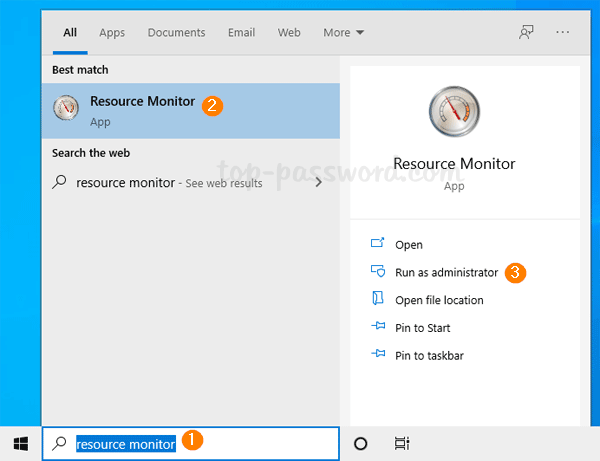
Task: Open Task View icon on taskbar
Action: coord(401,443)
